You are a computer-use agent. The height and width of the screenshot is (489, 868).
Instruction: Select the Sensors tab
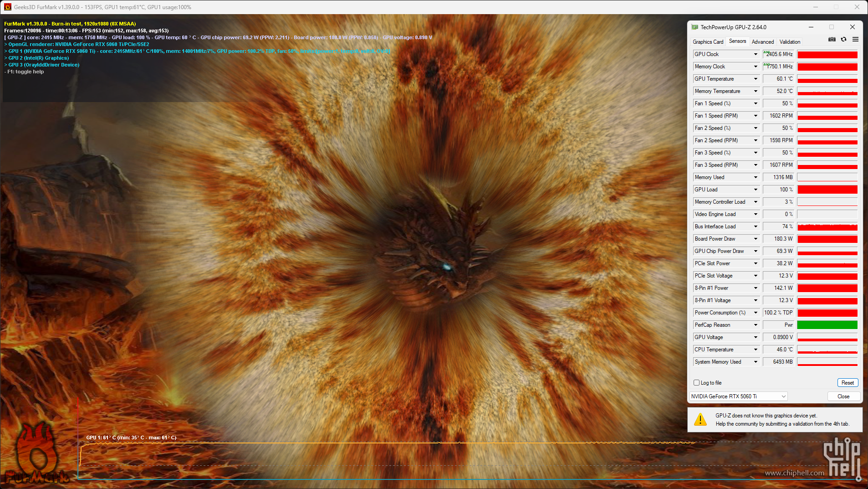[737, 41]
